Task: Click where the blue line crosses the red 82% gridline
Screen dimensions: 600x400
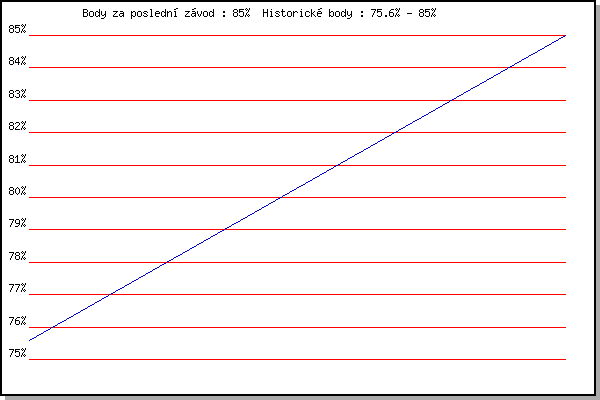Action: click(395, 132)
